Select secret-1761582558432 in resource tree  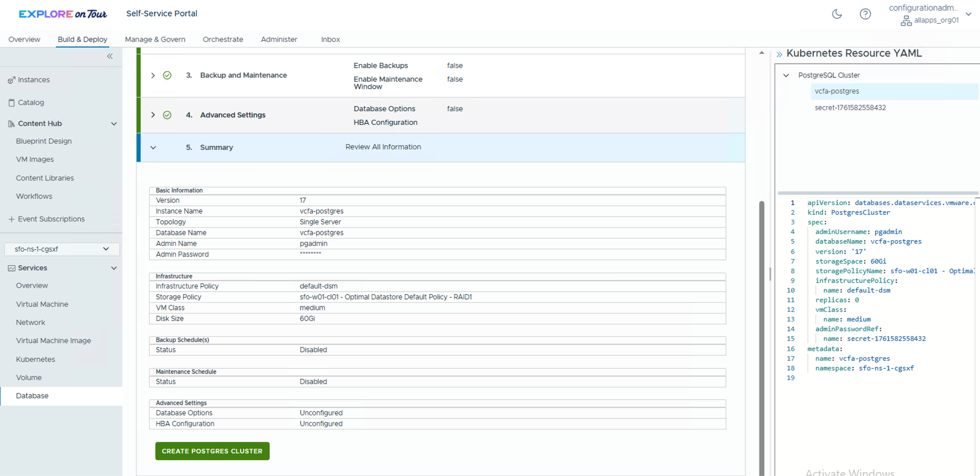[x=850, y=108]
